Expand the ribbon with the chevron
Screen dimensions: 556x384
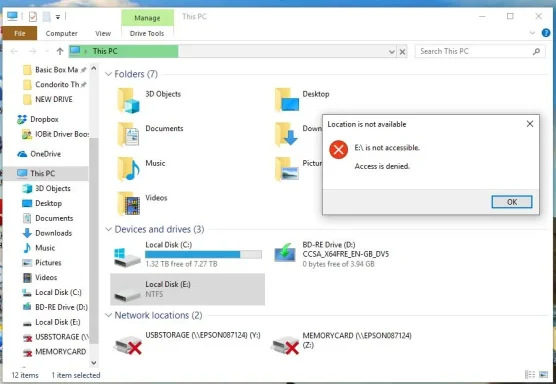532,33
